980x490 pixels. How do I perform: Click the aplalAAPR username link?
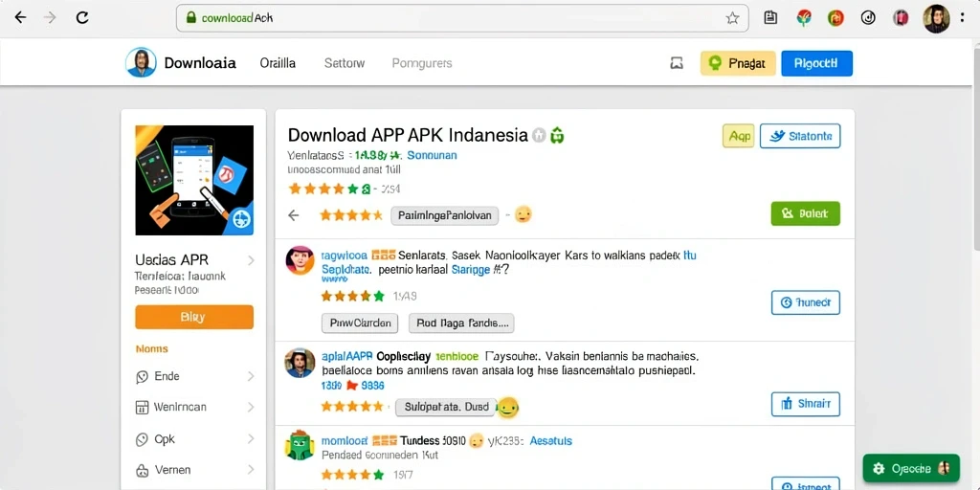tap(346, 356)
